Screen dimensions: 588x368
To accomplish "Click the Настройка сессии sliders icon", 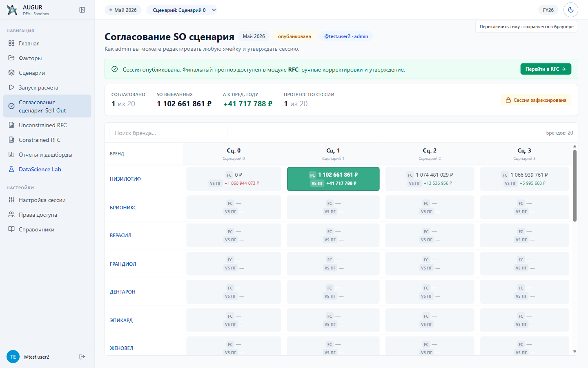I will 11,200.
